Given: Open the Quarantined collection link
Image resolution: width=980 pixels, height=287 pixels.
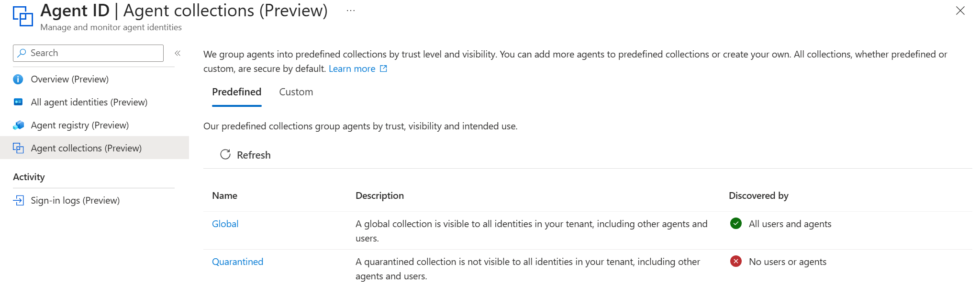Looking at the screenshot, I should click(x=237, y=262).
